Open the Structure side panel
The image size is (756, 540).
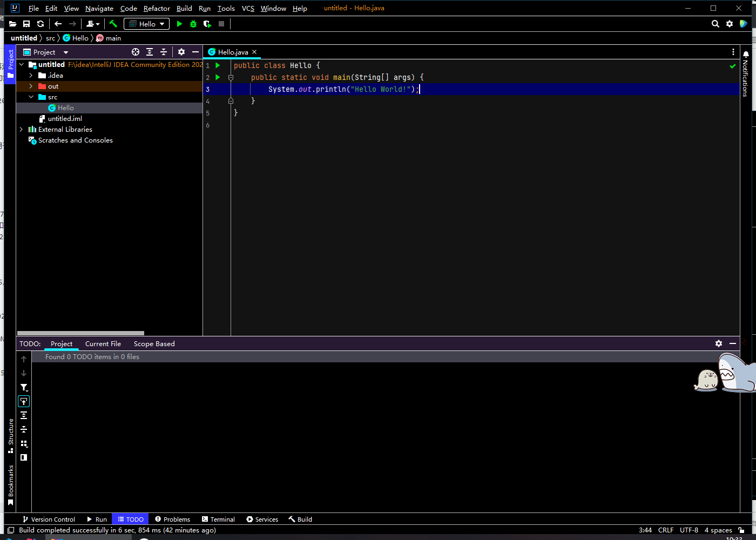point(11,436)
